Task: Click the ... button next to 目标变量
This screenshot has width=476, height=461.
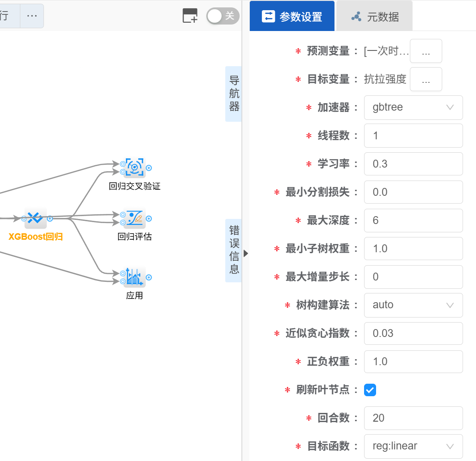Action: point(426,79)
